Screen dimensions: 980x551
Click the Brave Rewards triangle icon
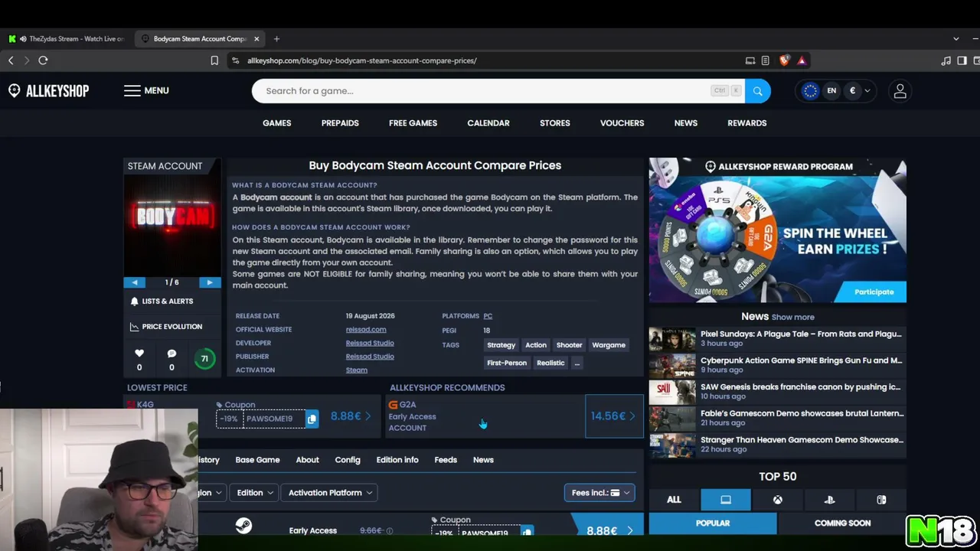pyautogui.click(x=802, y=60)
